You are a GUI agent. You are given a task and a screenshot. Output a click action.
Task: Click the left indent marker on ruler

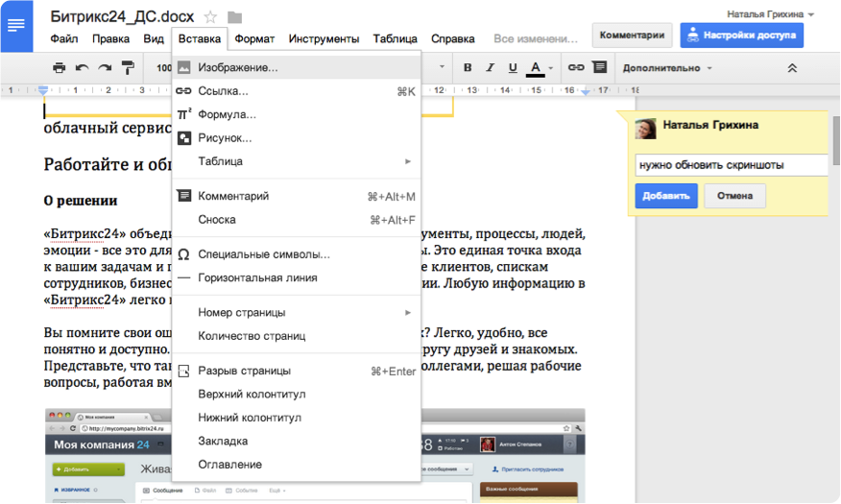tap(43, 90)
